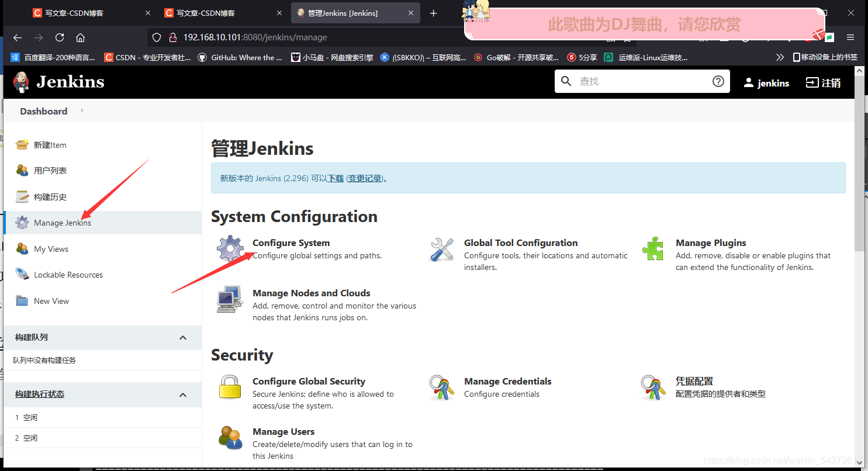Click the Configure Global Security padlock icon
Viewport: 868px width, 471px height.
(x=230, y=387)
